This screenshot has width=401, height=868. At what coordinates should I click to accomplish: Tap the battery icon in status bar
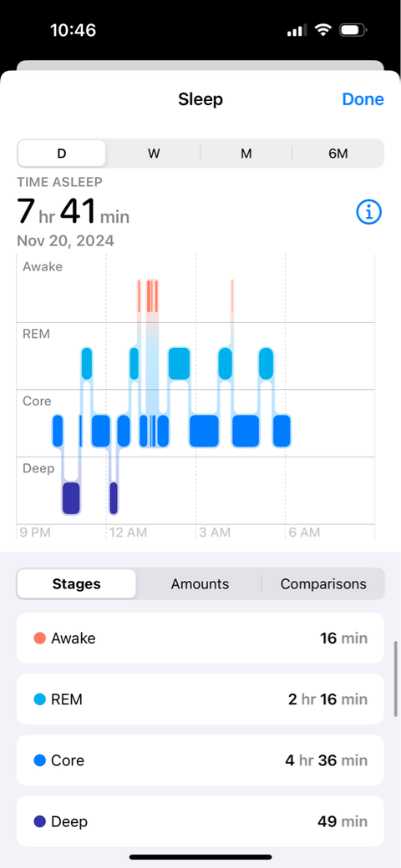(x=351, y=30)
